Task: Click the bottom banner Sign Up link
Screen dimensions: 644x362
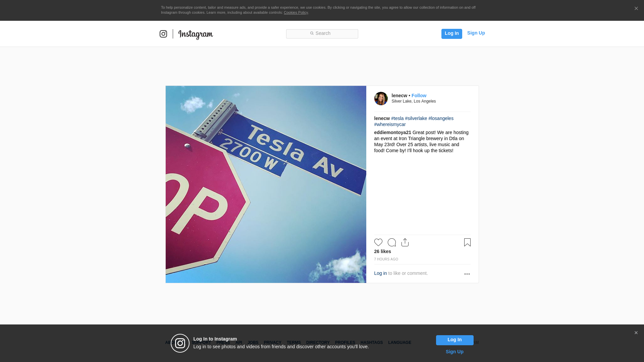Action: pyautogui.click(x=454, y=352)
